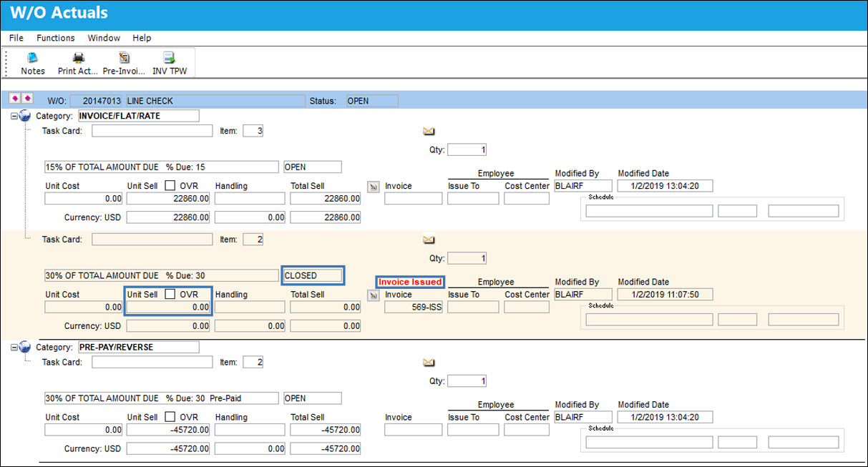Click the 15% OF TOTAL AMOUNT DUE description field

click(161, 167)
